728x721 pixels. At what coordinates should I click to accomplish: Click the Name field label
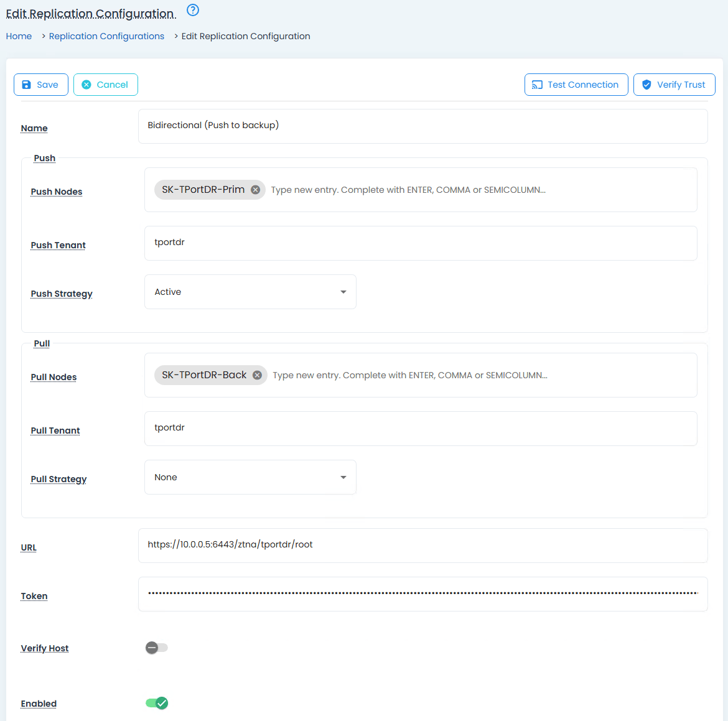(34, 128)
